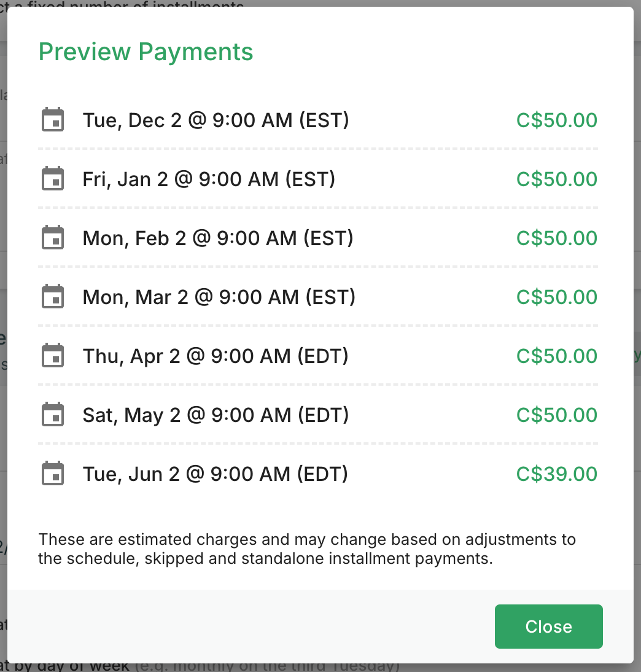
Task: Select the Tue, Dec 2 payment date text
Action: [x=216, y=120]
